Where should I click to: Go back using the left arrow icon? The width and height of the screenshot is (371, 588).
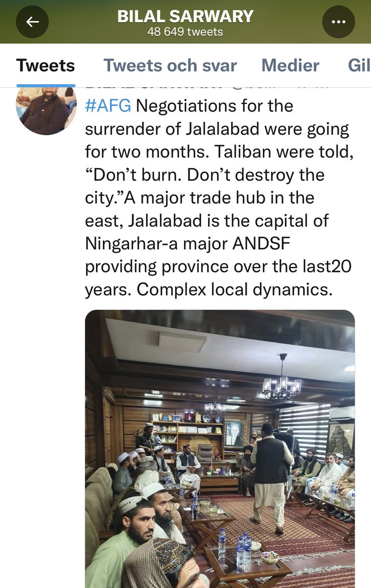point(32,22)
